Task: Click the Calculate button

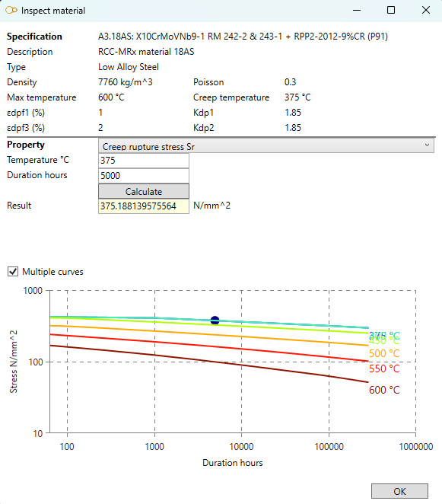Action: (144, 191)
